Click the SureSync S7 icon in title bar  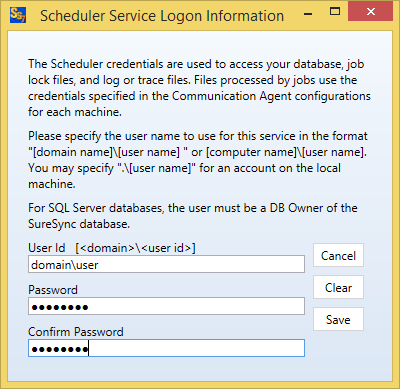point(18,15)
